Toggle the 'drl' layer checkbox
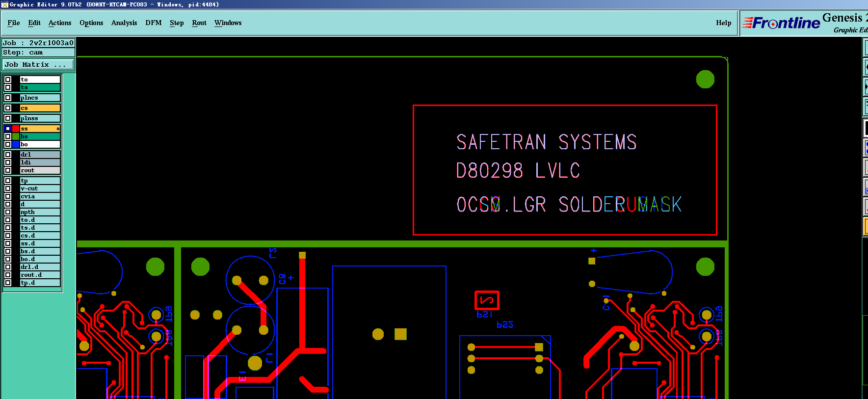Viewport: 868px width, 399px height. [8, 155]
